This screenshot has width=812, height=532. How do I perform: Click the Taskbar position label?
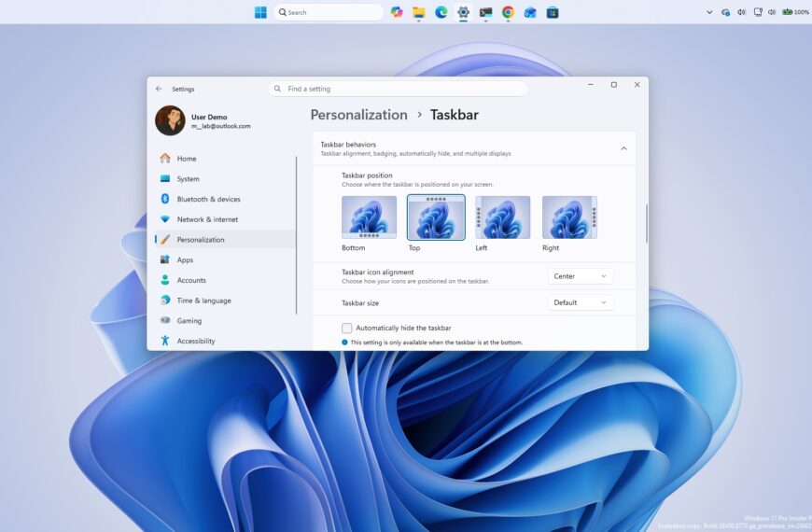(x=367, y=175)
